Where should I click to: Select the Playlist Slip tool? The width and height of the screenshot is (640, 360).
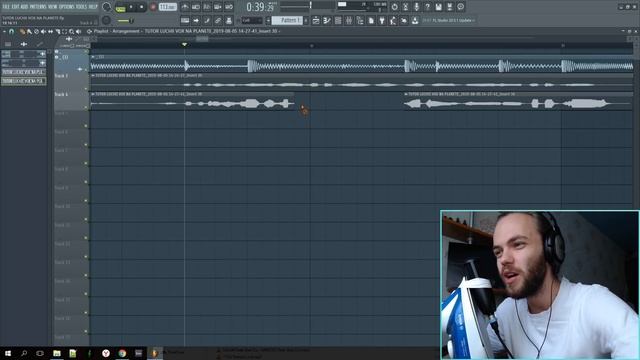51,31
